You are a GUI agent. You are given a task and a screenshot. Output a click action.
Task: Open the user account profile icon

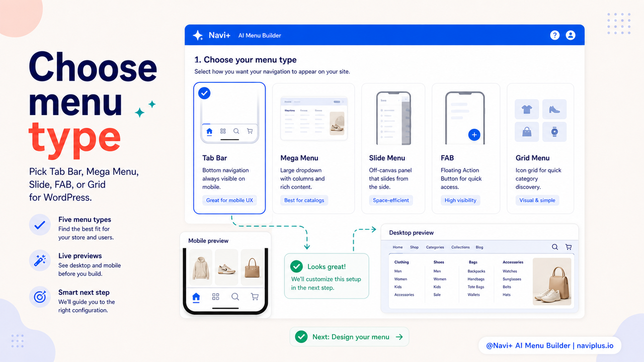(571, 35)
